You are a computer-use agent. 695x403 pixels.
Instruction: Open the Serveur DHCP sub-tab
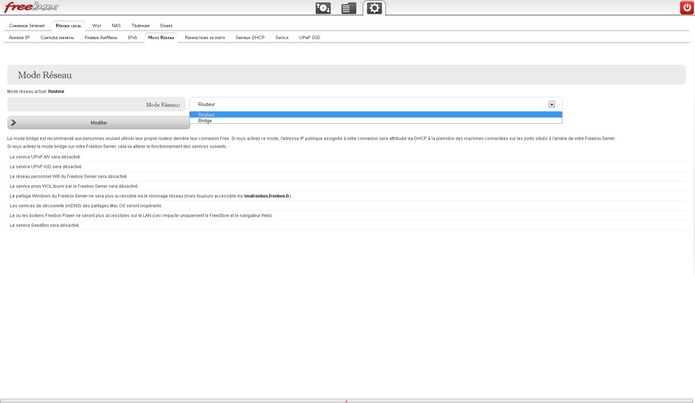click(x=250, y=37)
